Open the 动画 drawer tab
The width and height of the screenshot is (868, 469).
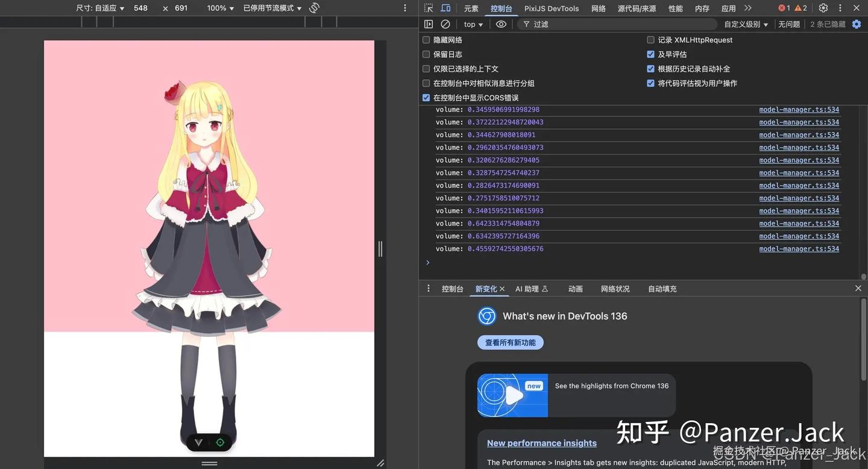[x=575, y=288]
